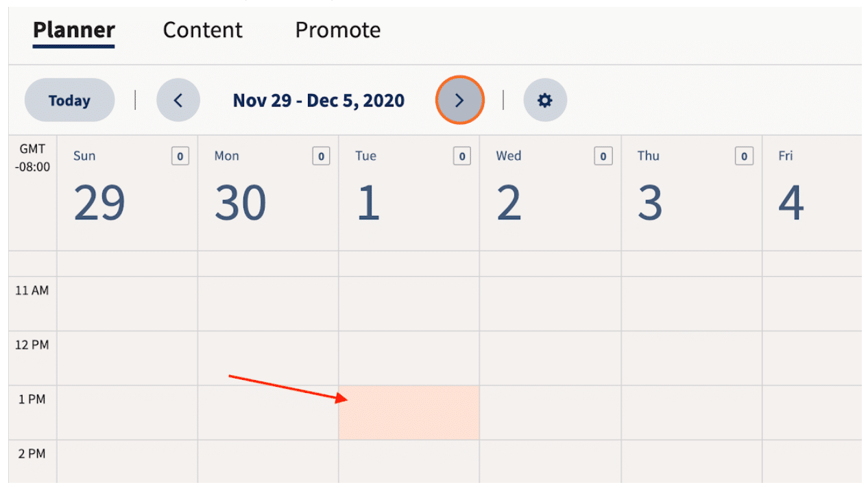Click the post count badge on Wednesday
Image resolution: width=868 pixels, height=487 pixels.
(x=603, y=156)
